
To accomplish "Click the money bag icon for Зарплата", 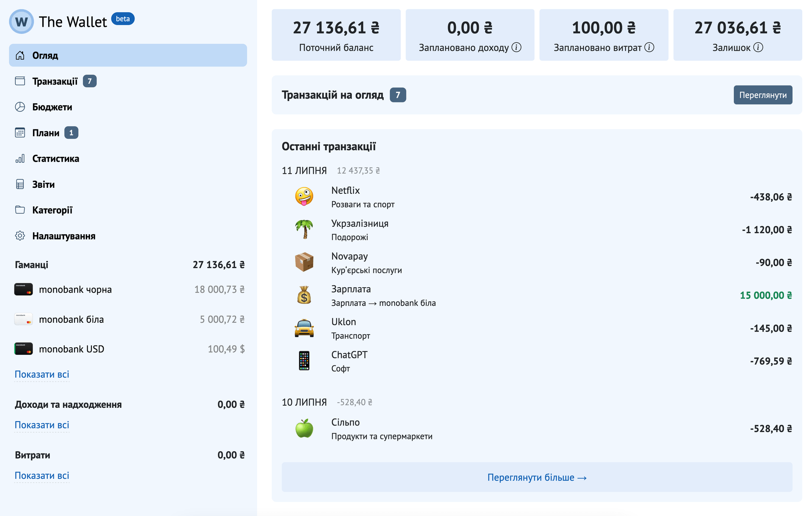I will coord(304,295).
